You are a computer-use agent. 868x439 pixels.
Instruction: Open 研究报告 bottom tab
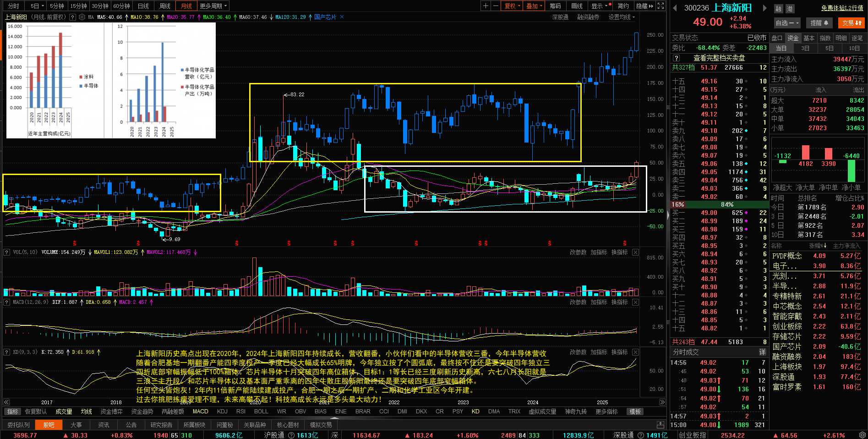[x=161, y=425]
